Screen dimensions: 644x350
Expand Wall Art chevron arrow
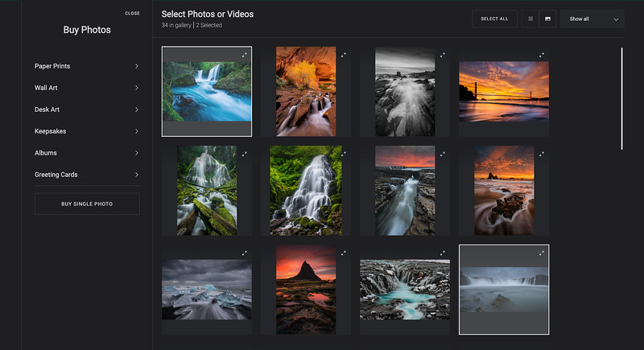click(136, 88)
